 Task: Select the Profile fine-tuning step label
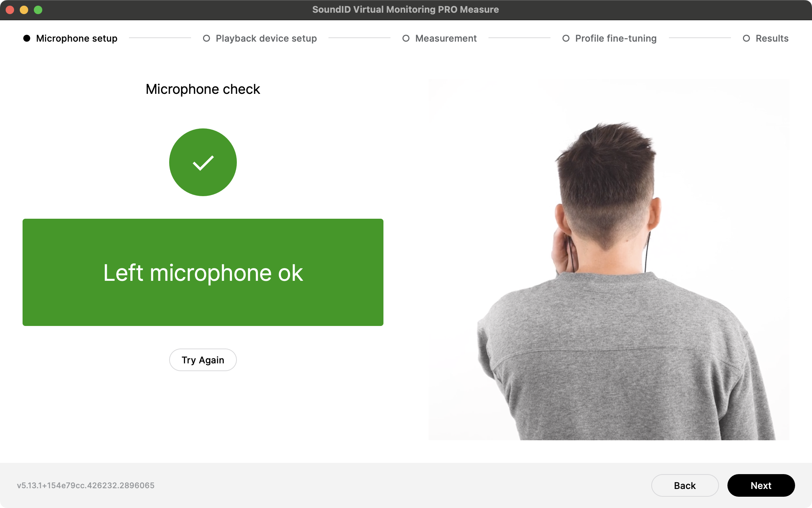click(616, 38)
